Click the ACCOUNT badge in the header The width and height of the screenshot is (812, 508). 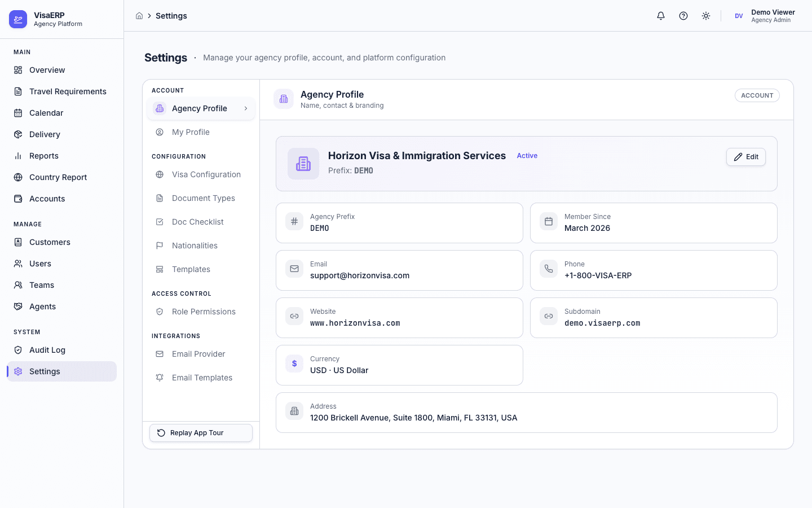[757, 95]
